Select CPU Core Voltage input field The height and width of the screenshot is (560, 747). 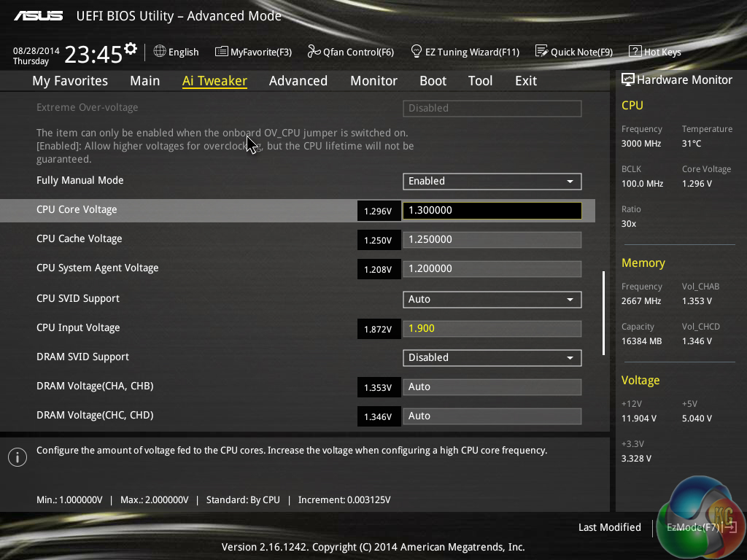tap(492, 211)
